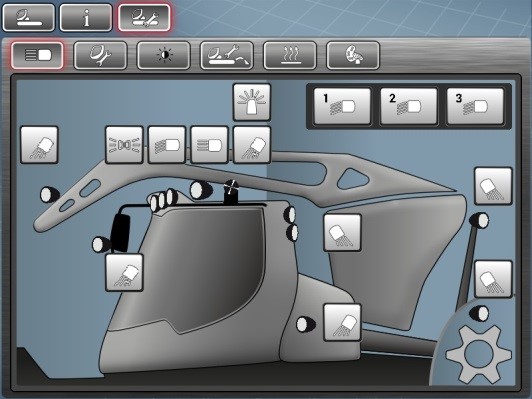Toggle the low beam headlight button
The width and height of the screenshot is (532, 399).
[x=167, y=145]
